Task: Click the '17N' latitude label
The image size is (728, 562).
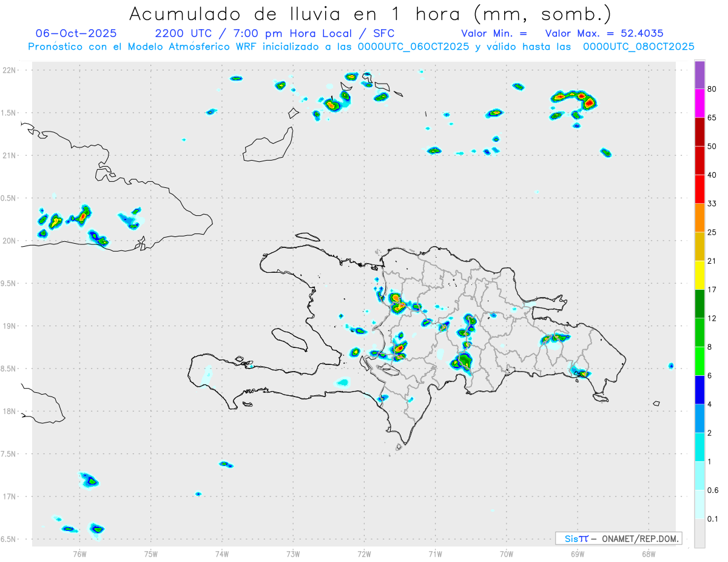Action: (10, 497)
